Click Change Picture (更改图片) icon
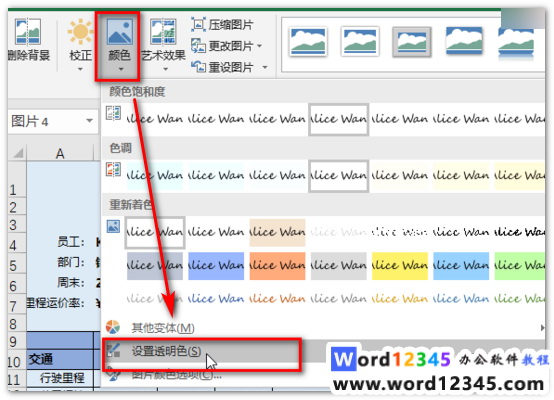 [198, 46]
